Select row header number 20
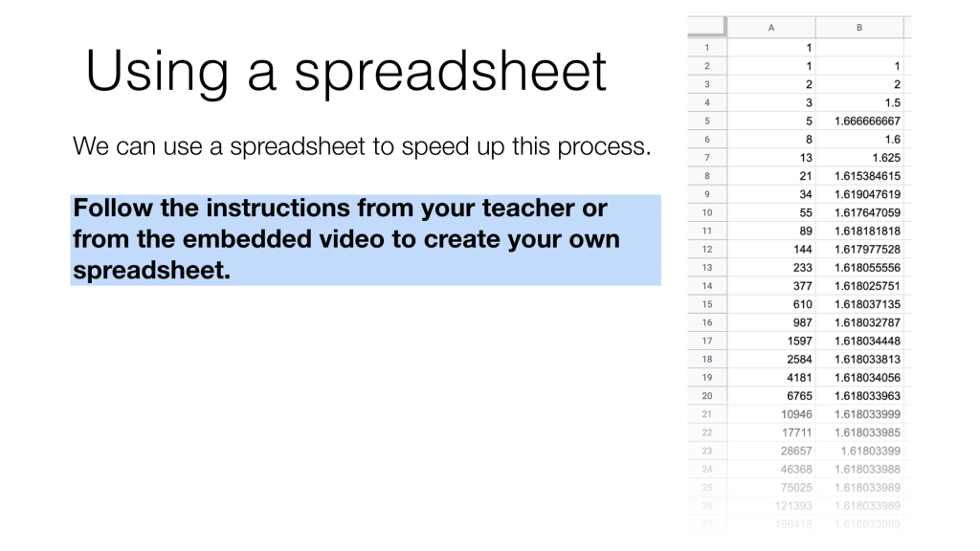The image size is (980, 551). [x=706, y=396]
